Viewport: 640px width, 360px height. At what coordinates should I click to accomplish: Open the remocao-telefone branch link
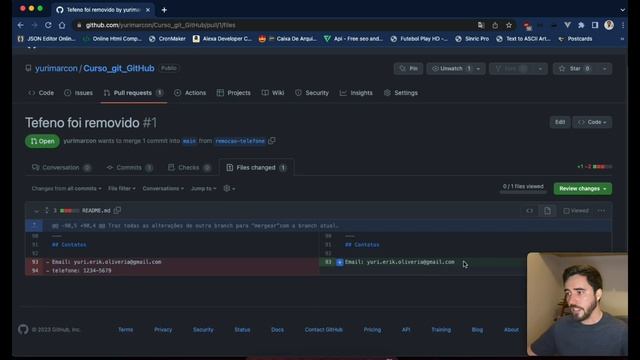point(240,141)
